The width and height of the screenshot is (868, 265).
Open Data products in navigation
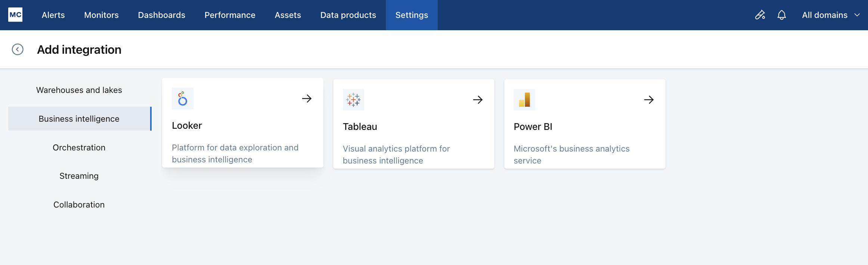point(348,15)
